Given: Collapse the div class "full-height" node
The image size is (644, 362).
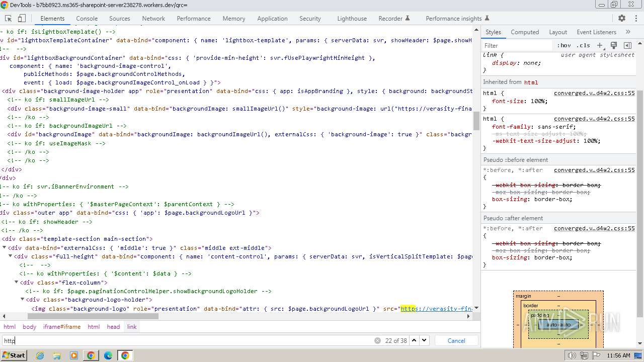Looking at the screenshot, I should [x=11, y=256].
